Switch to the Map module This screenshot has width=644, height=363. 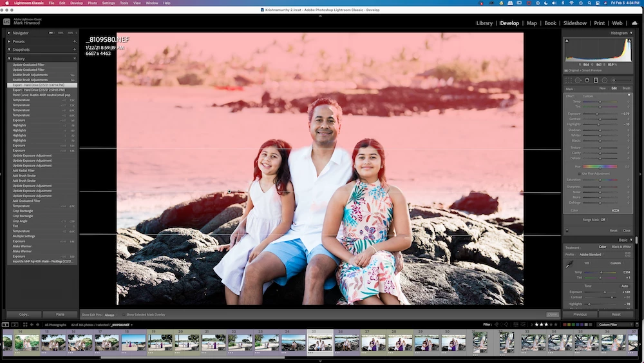[531, 23]
